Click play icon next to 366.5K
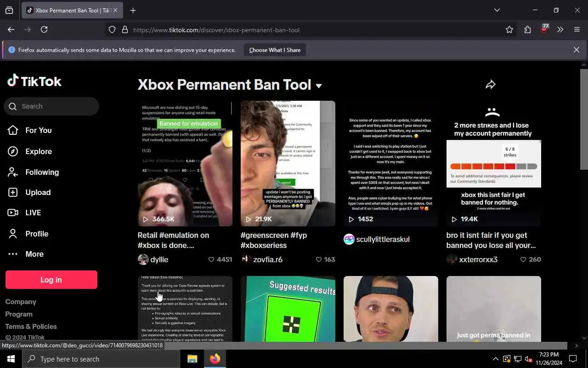This screenshot has height=368, width=588. (146, 219)
